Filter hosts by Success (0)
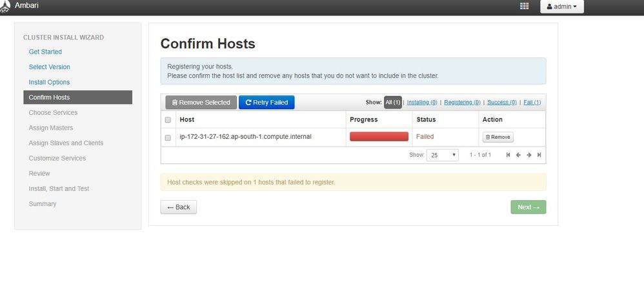644x302 pixels. (x=502, y=103)
